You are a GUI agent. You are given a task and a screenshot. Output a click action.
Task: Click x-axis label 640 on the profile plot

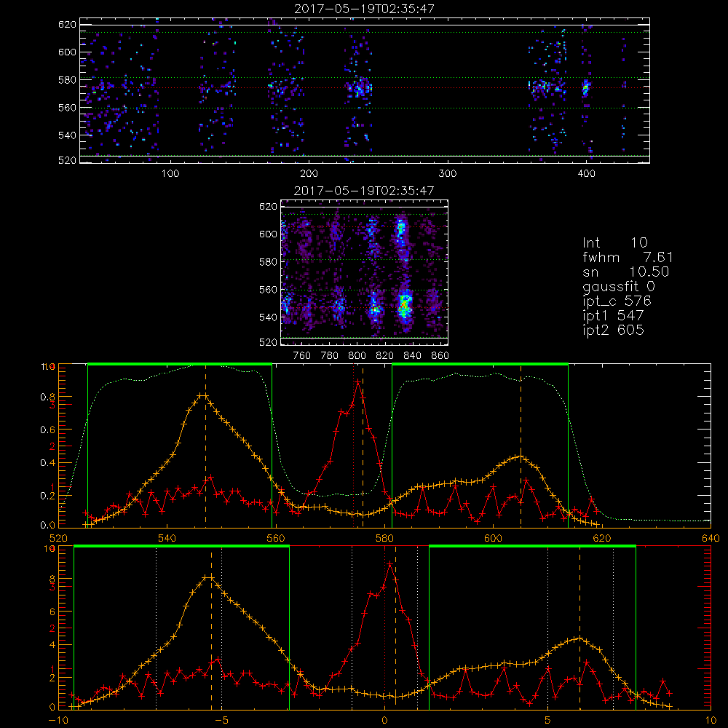tap(711, 539)
